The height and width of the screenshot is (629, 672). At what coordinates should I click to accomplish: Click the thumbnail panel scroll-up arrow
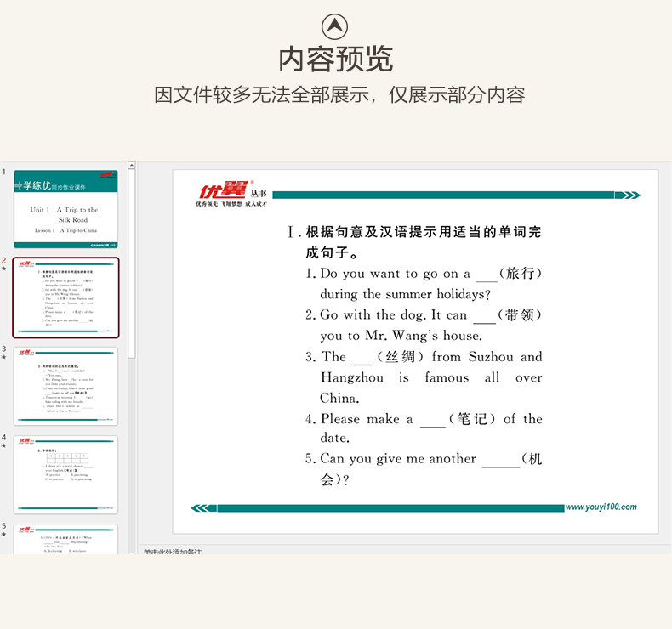click(x=132, y=165)
